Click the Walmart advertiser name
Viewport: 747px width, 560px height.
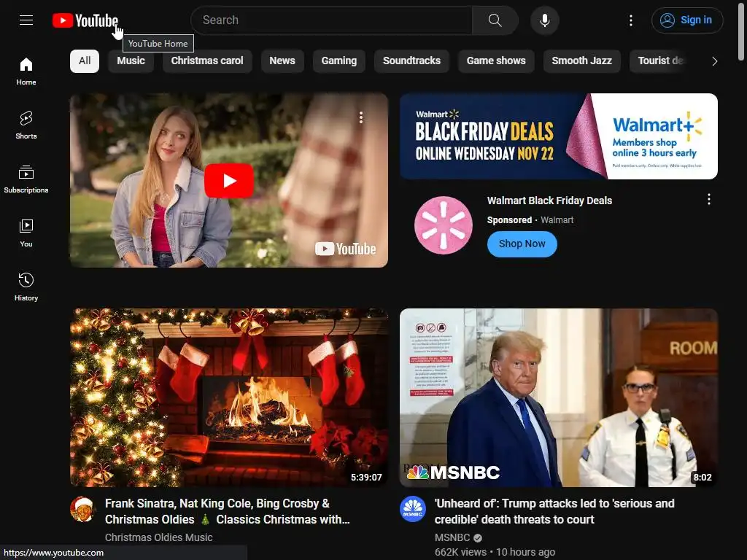pyautogui.click(x=557, y=220)
